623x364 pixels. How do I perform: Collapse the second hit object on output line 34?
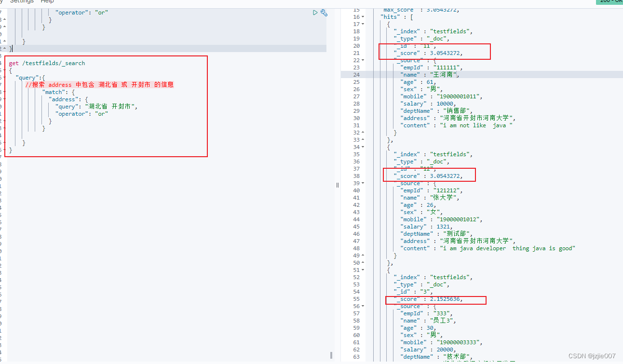click(363, 147)
